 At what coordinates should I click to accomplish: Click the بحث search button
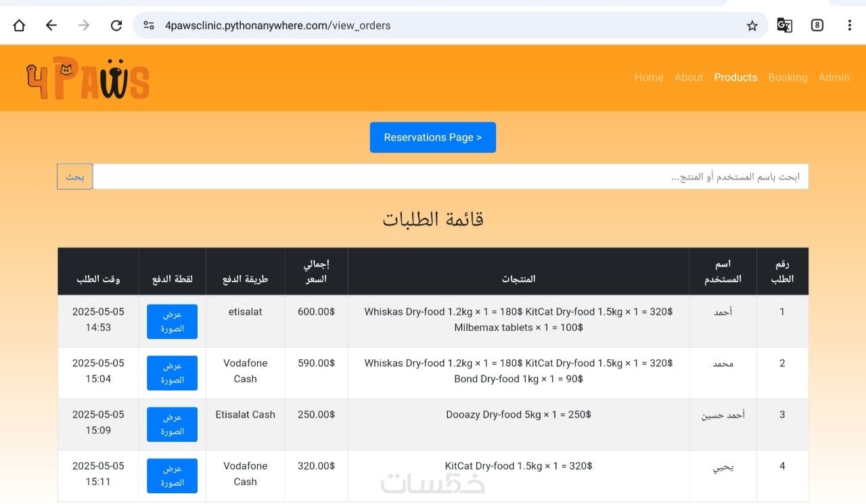(75, 177)
